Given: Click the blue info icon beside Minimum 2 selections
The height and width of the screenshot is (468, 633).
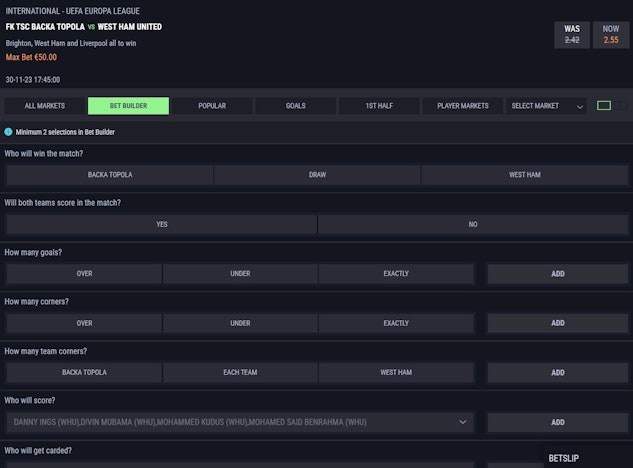Looking at the screenshot, I should 8,132.
